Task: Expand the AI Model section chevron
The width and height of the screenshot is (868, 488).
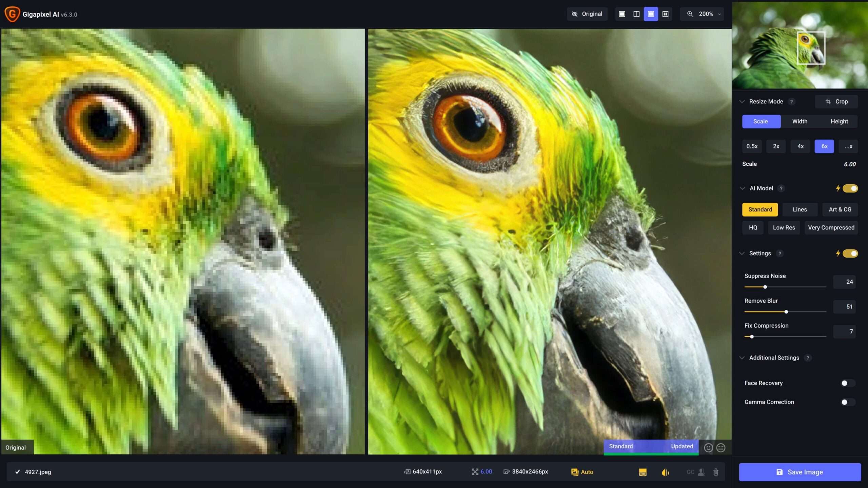Action: pos(743,188)
